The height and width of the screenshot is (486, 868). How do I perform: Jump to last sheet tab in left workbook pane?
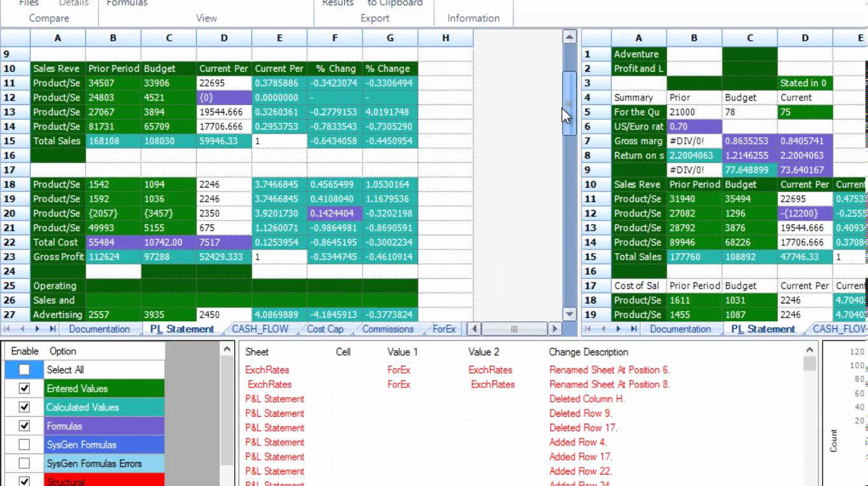click(52, 329)
